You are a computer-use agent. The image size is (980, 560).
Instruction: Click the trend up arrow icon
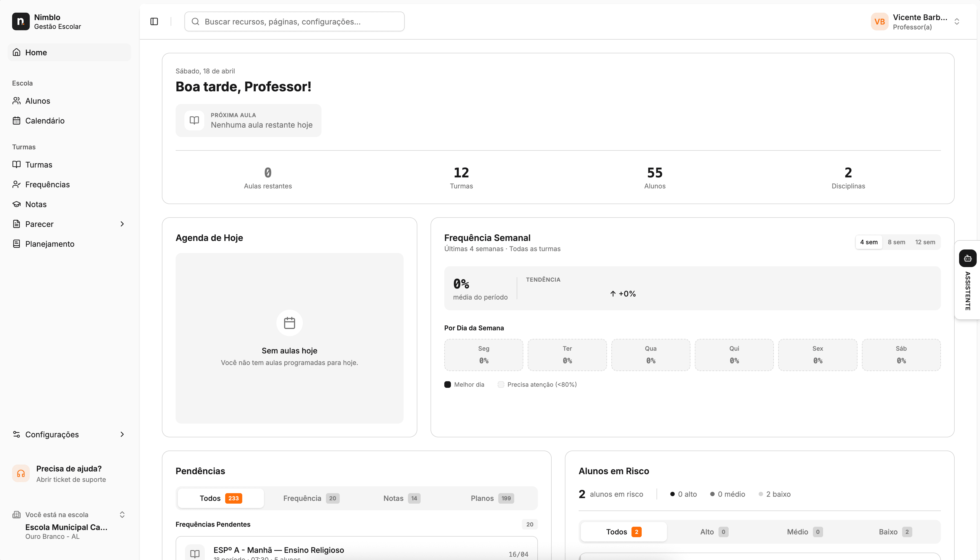click(613, 293)
